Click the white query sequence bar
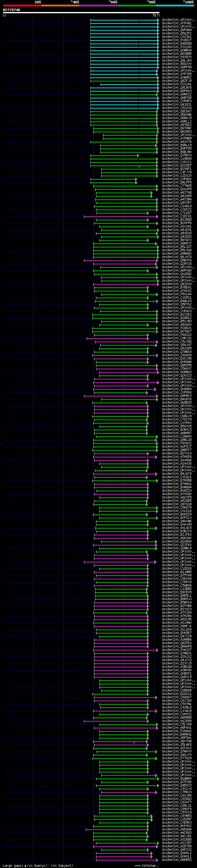Screen dimensions: 197x868 pyautogui.click(x=81, y=12)
